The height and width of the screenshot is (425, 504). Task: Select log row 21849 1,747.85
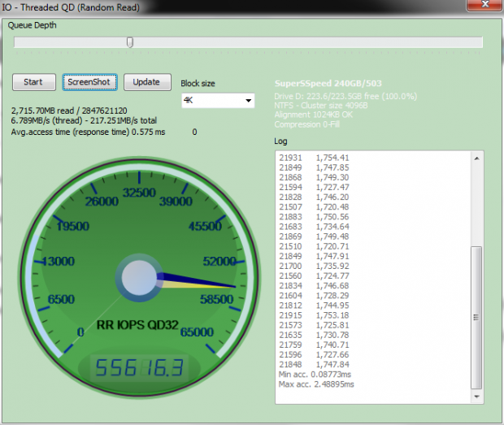click(314, 167)
